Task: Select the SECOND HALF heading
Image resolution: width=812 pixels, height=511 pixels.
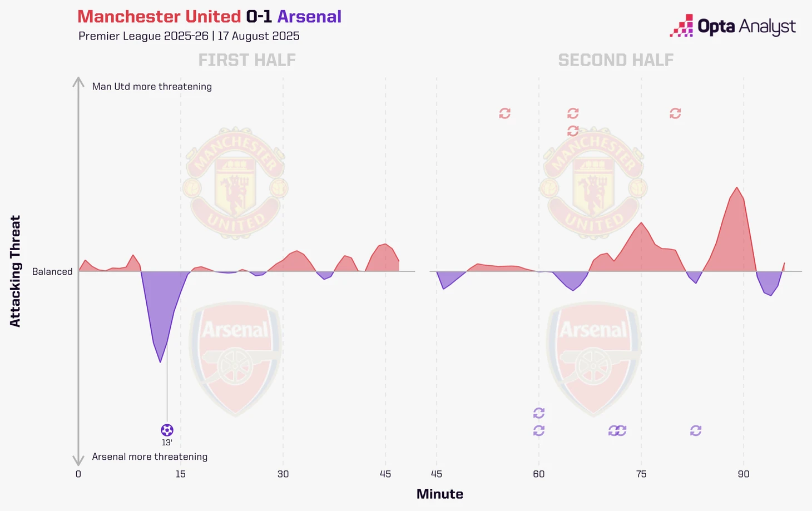Action: point(616,60)
